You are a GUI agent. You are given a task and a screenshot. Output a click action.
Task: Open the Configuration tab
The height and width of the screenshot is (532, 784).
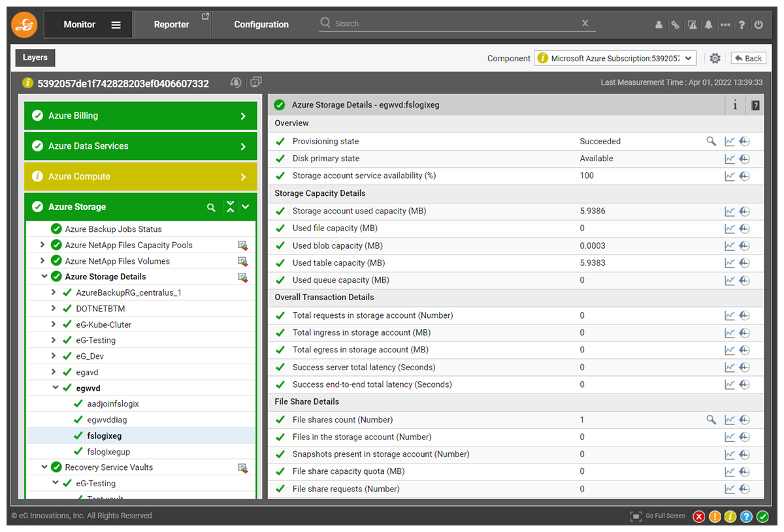coord(261,25)
